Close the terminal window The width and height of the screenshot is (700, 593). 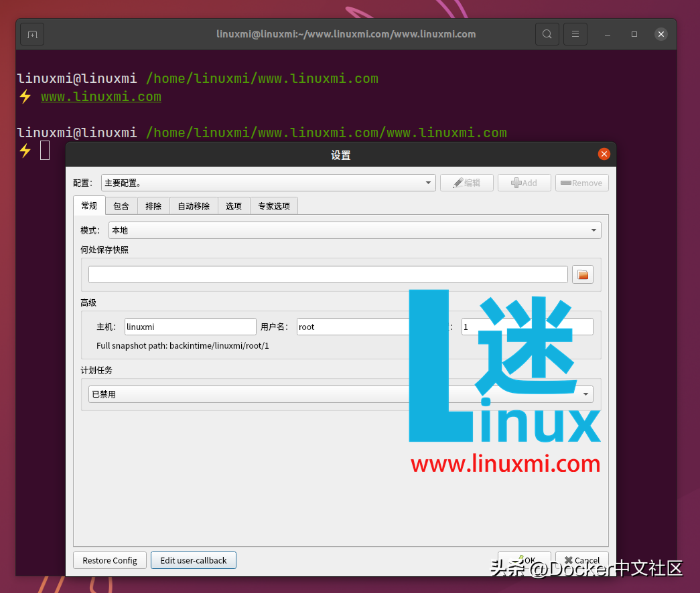(661, 34)
